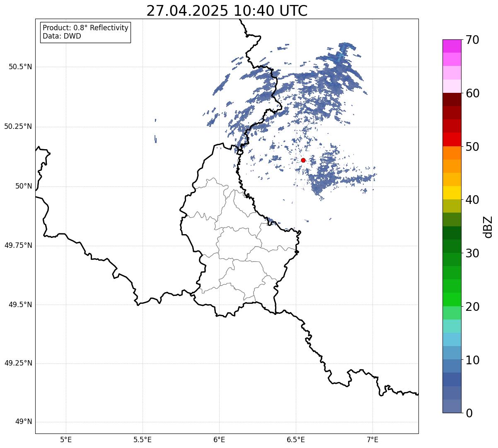Click the bright red swatch just above 50 dBZ

coord(452,140)
